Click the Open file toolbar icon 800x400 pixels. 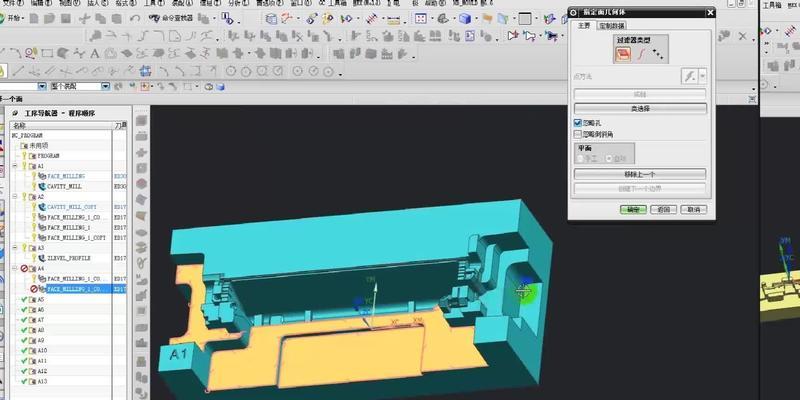click(49, 19)
